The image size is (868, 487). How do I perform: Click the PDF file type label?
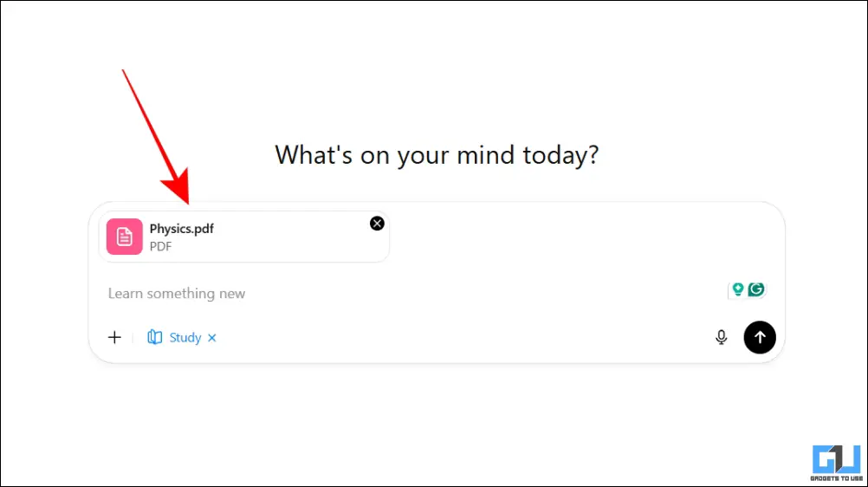(x=160, y=246)
